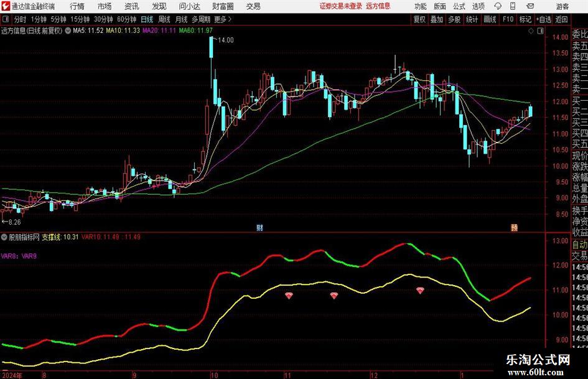Click the VAR8: VAR9 purple label
Viewport: 588px width, 379px height.
[x=19, y=256]
